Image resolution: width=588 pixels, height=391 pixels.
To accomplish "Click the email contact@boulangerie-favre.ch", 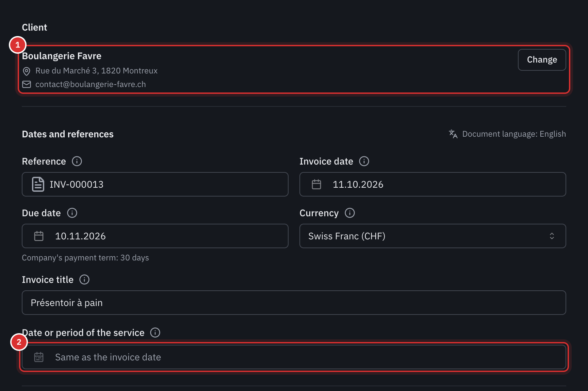I will (91, 84).
